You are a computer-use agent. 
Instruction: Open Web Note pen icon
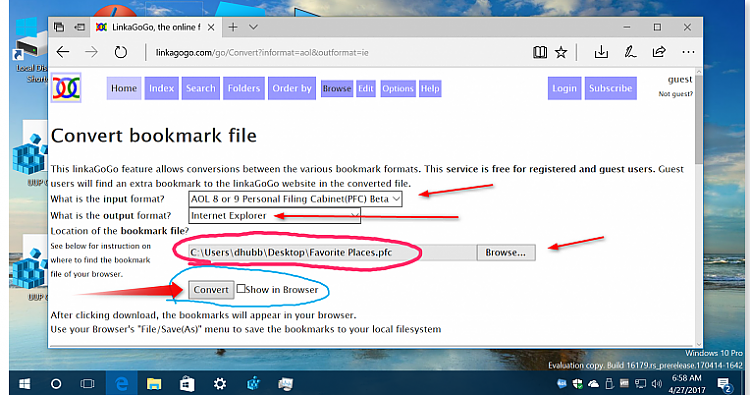click(x=630, y=52)
